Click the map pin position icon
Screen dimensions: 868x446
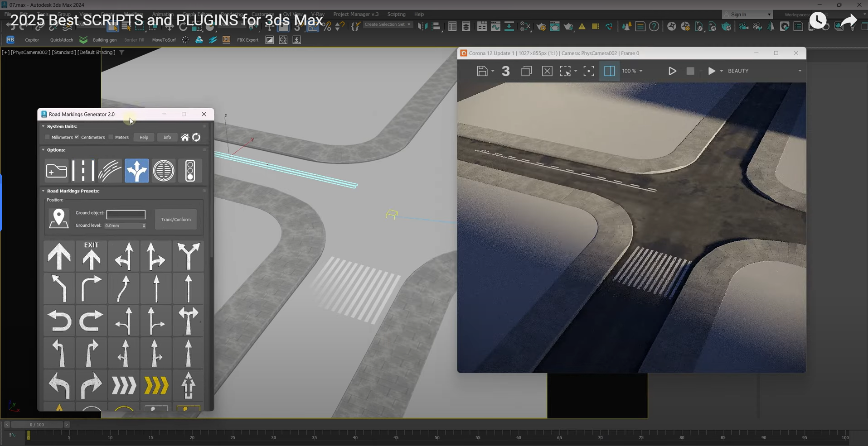58,219
